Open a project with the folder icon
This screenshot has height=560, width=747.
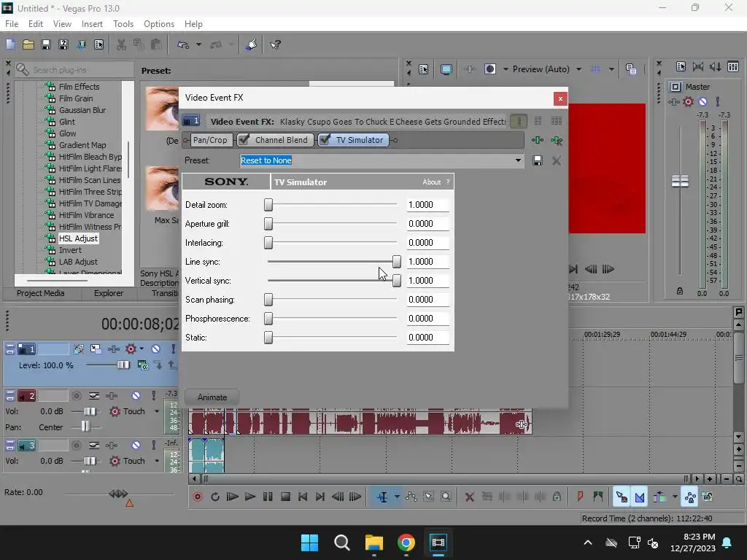[28, 44]
